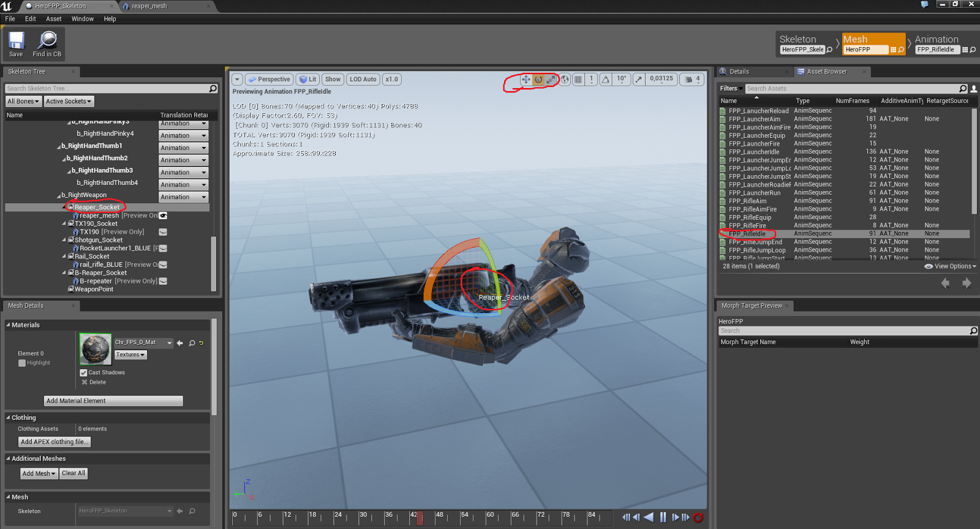The image size is (980, 529).
Task: Collapse the TX190_Socket tree node
Action: [x=64, y=223]
